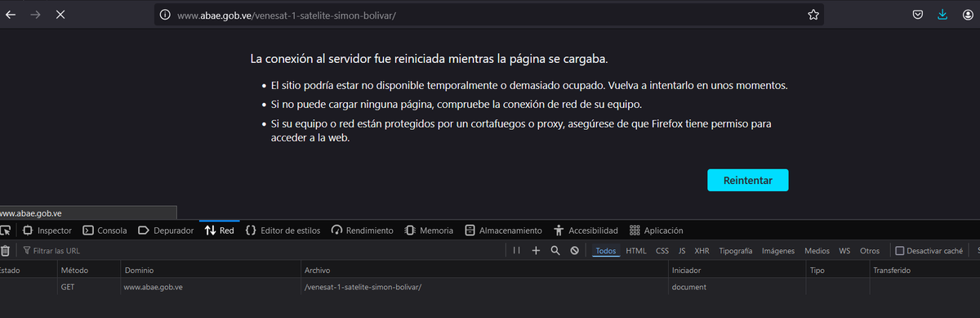The height and width of the screenshot is (318, 980).
Task: Click the Reintentar button
Action: [747, 180]
